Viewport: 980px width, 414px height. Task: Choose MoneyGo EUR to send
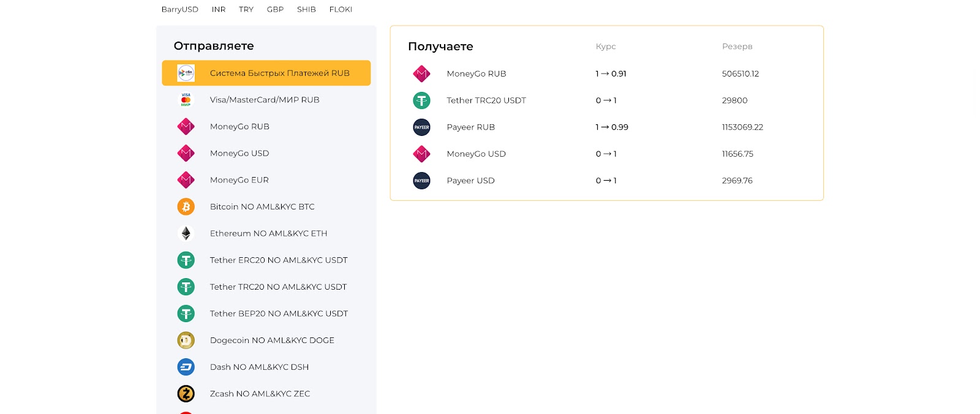pos(266,180)
